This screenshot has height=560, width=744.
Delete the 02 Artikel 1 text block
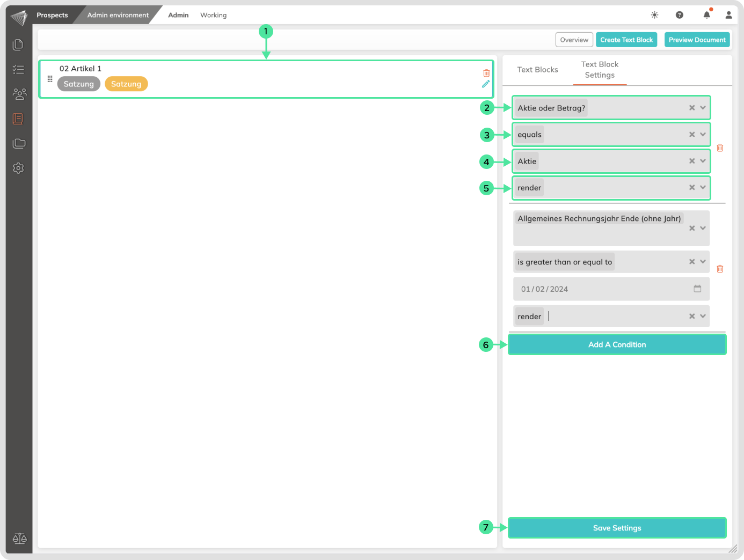click(486, 73)
